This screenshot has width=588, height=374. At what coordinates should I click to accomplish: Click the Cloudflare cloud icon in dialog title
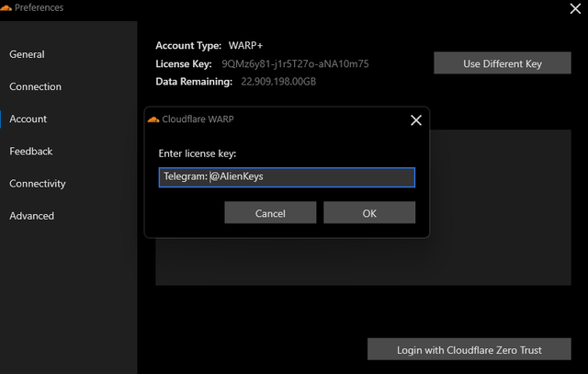tap(153, 119)
